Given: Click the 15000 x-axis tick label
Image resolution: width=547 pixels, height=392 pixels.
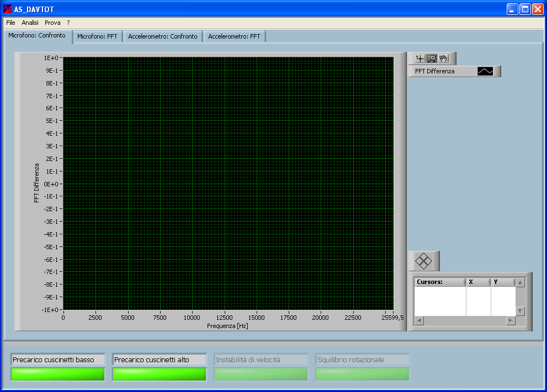Looking at the screenshot, I should click(257, 318).
